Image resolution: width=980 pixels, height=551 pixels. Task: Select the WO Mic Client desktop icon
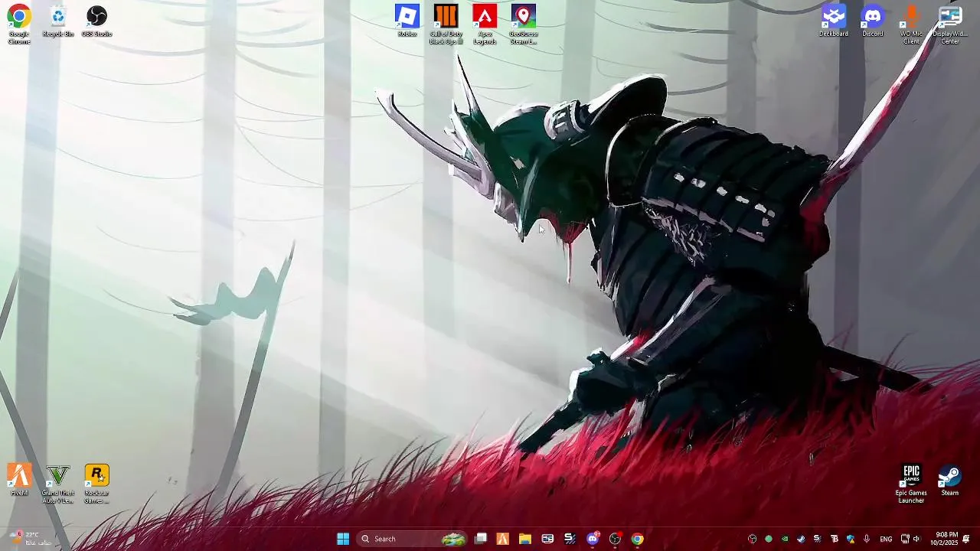coord(911,24)
